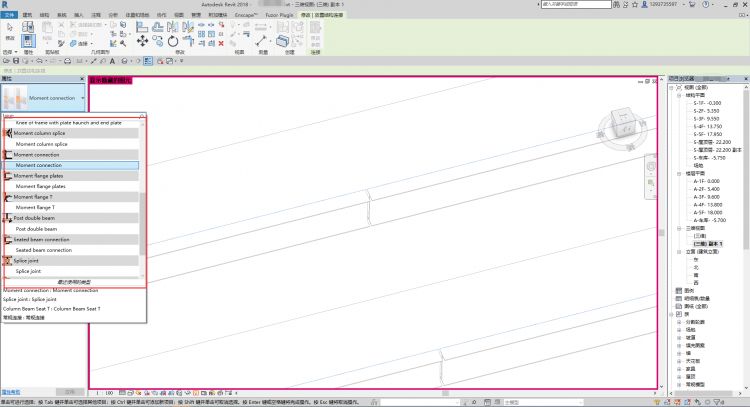
Task: Switch to the Enscape ribbon tab
Action: (x=246, y=15)
